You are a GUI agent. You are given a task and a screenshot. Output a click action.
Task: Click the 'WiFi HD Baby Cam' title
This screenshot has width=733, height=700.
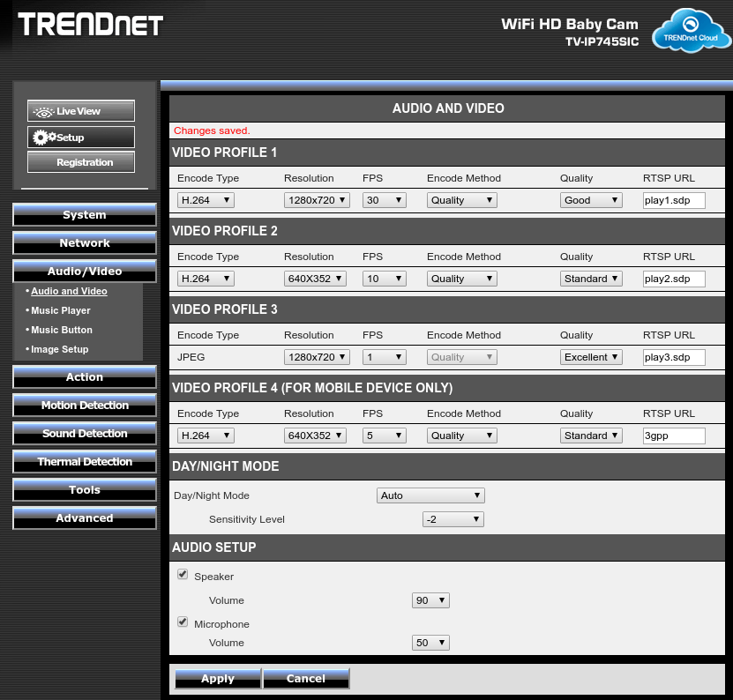[570, 24]
